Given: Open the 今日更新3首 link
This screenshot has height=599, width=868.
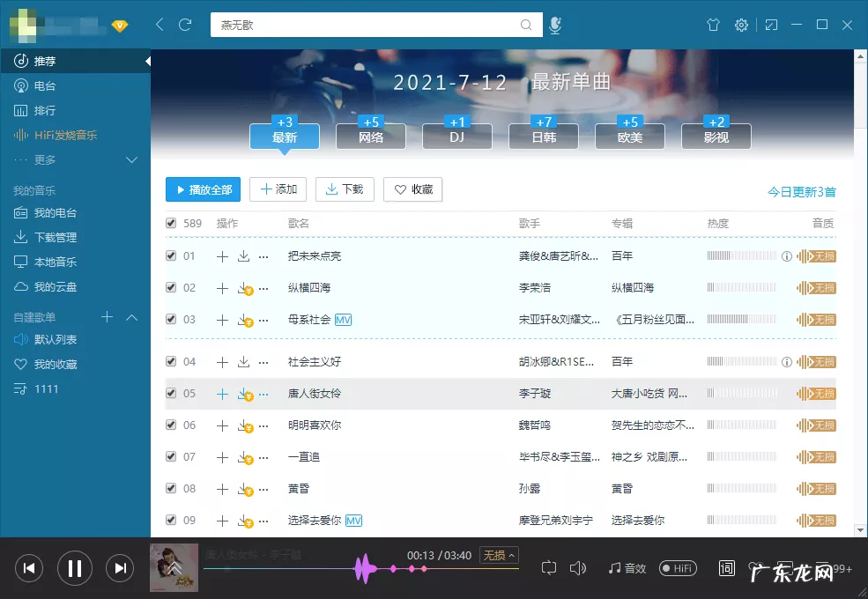Looking at the screenshot, I should [801, 191].
